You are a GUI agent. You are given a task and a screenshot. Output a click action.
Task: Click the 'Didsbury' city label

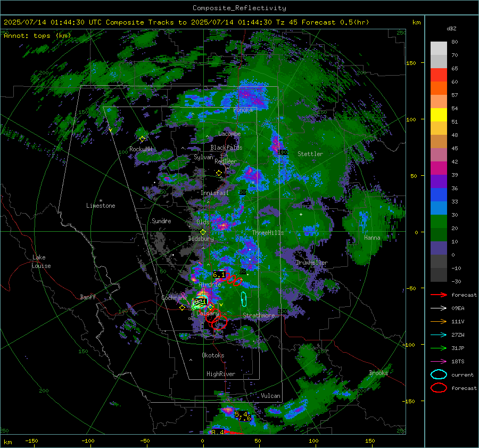click(201, 239)
